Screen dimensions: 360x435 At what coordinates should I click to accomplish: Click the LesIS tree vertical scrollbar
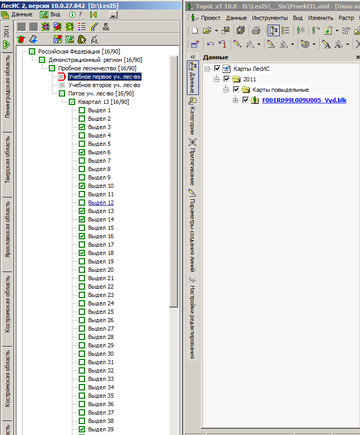click(174, 181)
